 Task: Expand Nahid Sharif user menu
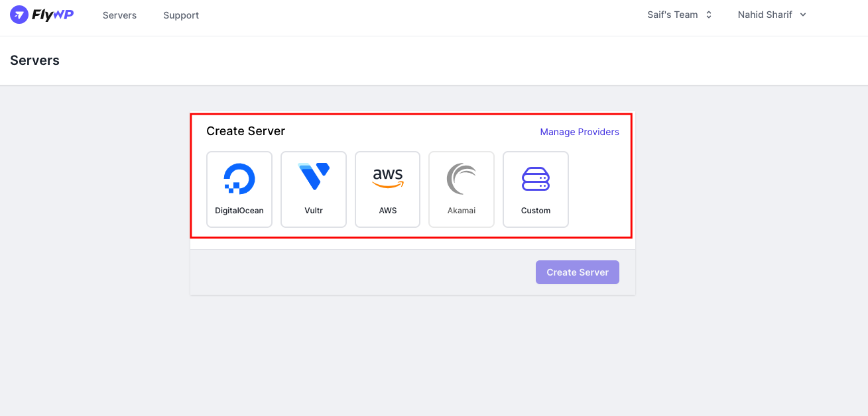(772, 15)
